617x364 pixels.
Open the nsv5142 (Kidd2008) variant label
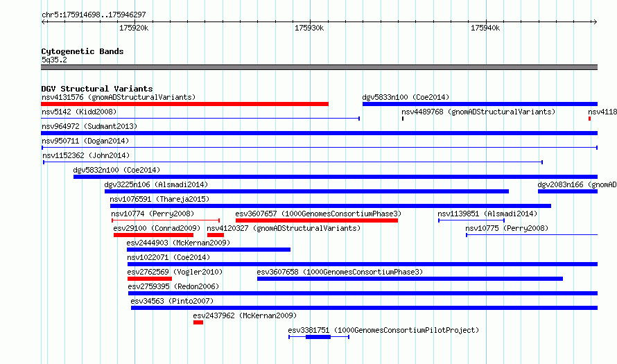(79, 112)
